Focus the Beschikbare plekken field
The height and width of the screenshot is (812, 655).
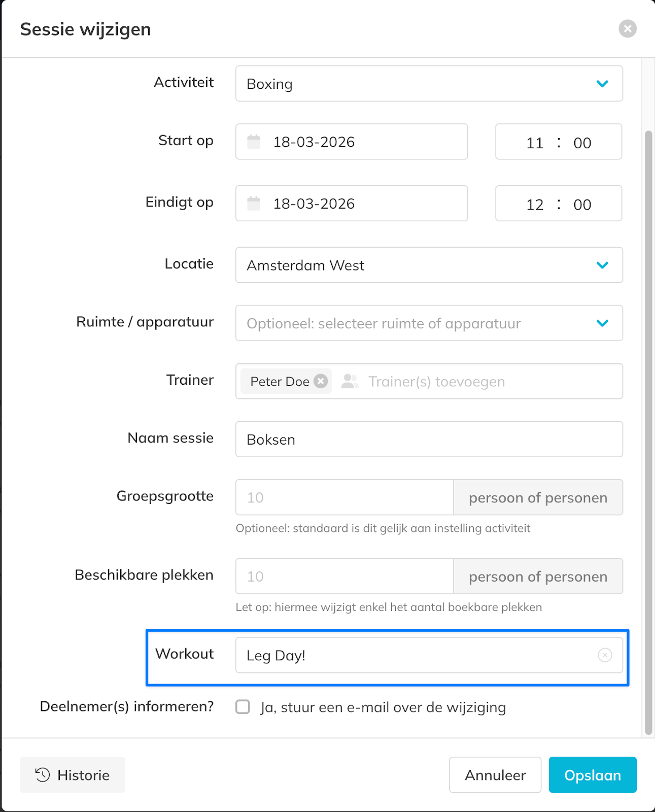pos(344,577)
